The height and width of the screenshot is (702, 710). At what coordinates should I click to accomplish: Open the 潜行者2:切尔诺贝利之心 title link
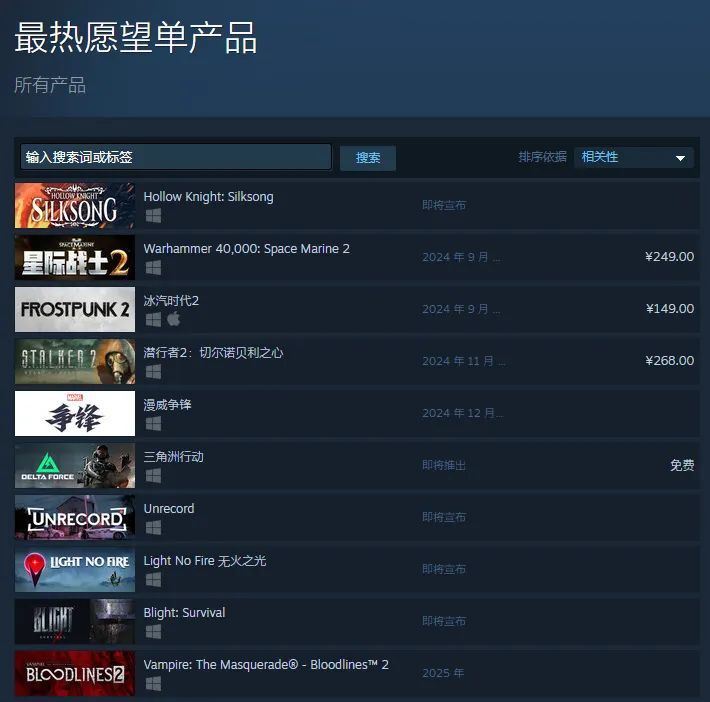pos(213,353)
